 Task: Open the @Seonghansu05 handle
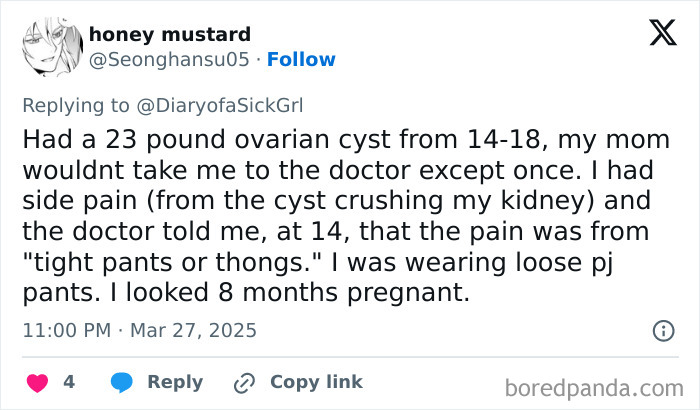[x=168, y=60]
